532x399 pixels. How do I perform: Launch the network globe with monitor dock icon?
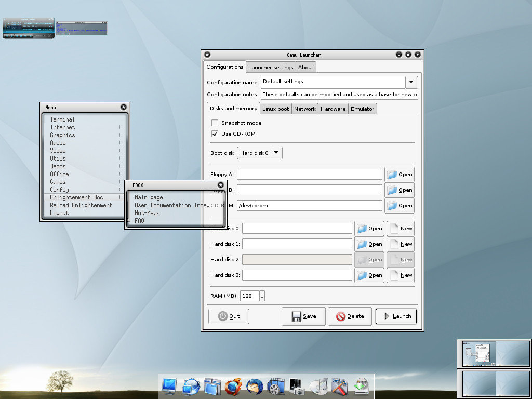pos(191,387)
